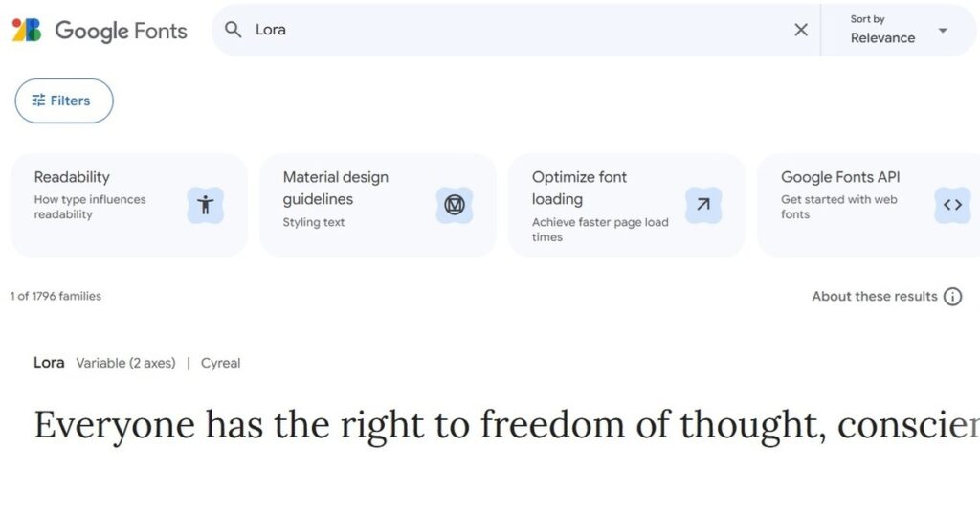
Task: Open the Google Fonts API card
Action: (869, 206)
